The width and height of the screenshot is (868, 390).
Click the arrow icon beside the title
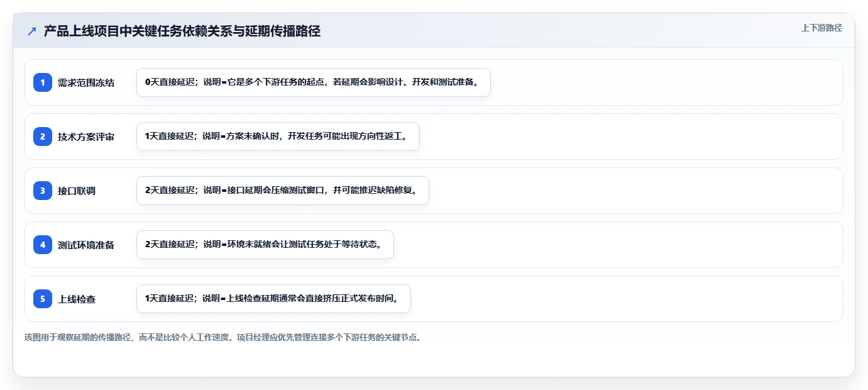32,31
